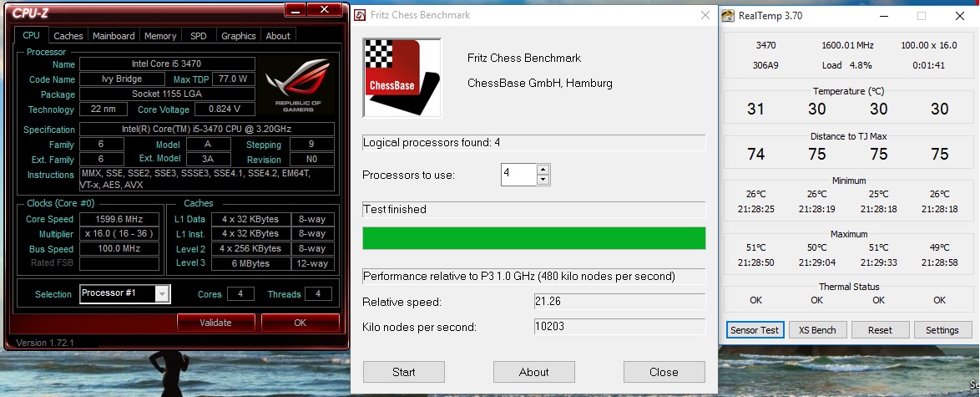Click the OK button in CPU-Z
Viewport: 980px width, 397px height.
coord(300,323)
